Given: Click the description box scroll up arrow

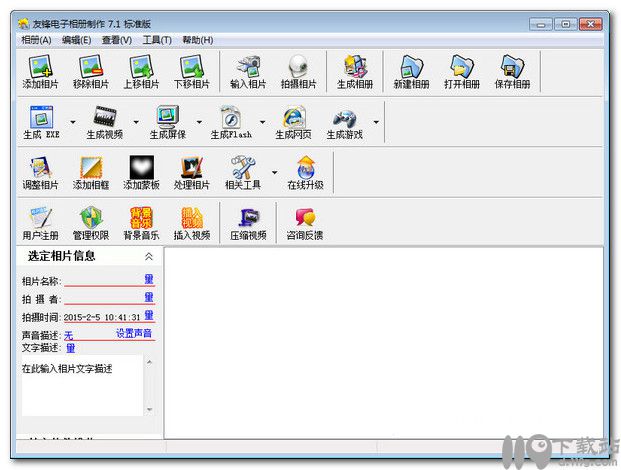Looking at the screenshot, I should (149, 362).
